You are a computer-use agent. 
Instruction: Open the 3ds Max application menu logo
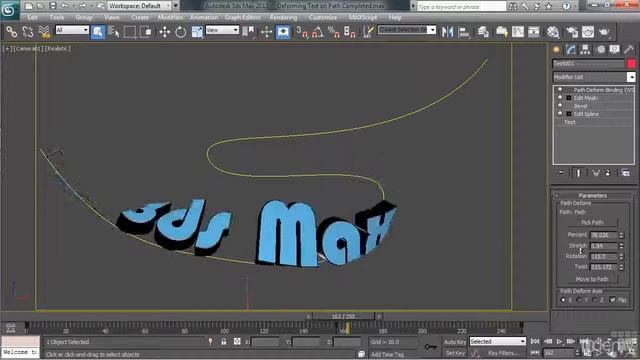9,9
